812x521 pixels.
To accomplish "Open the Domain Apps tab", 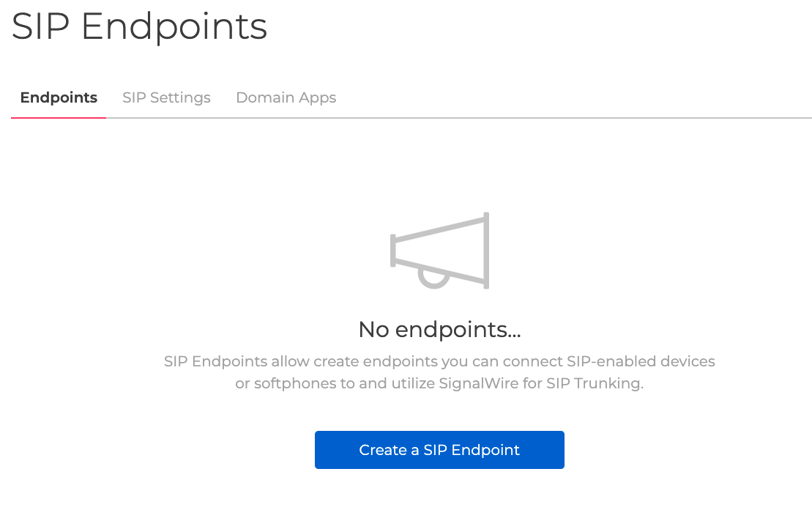I will (x=286, y=97).
